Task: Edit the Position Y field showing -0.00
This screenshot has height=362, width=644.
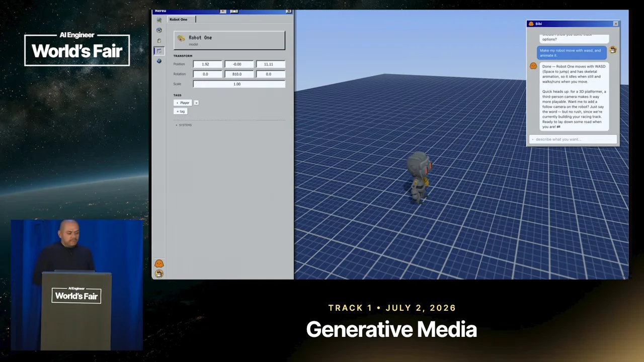Action: pos(238,64)
